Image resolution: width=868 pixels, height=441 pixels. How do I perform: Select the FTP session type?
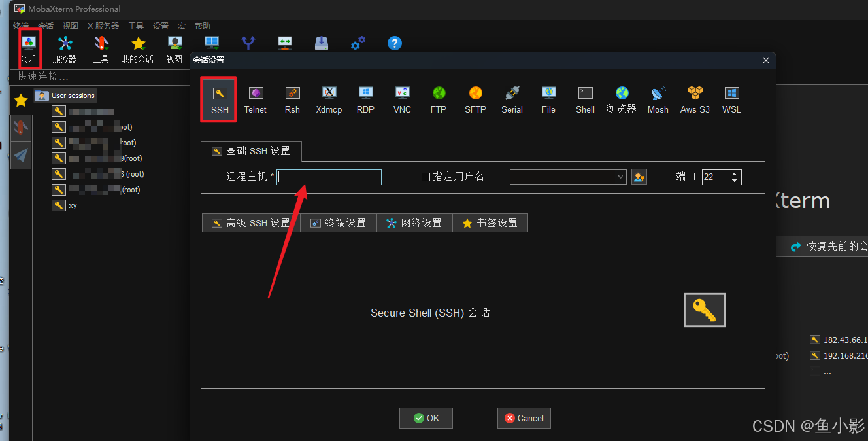pyautogui.click(x=439, y=99)
